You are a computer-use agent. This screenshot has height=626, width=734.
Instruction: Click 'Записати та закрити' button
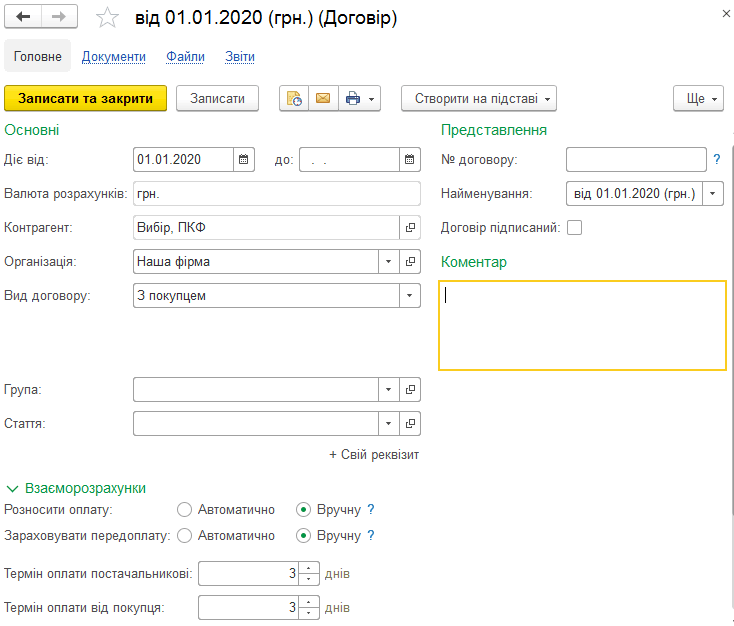click(x=86, y=98)
